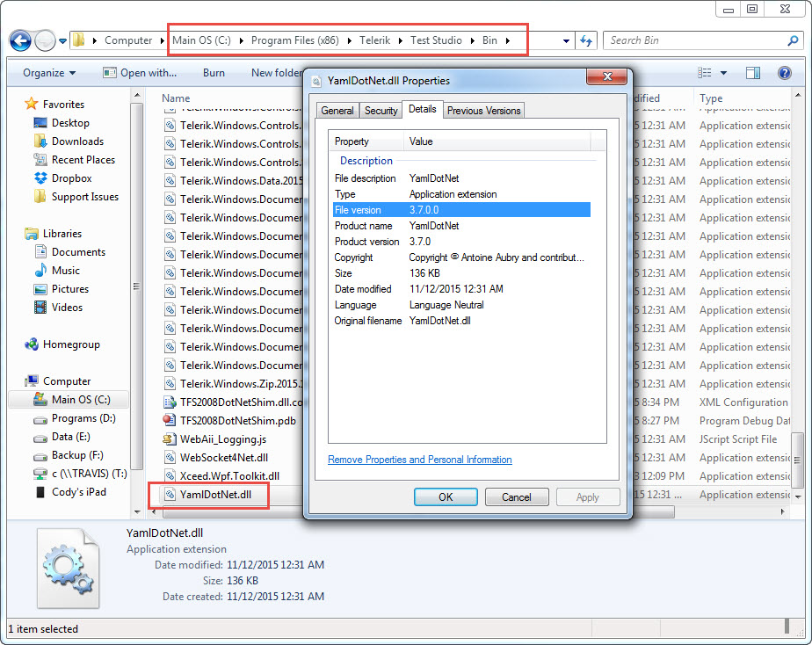Select network drive c (\\TRAVIS) (T:)
Viewport: 812px width, 645px height.
click(x=89, y=474)
